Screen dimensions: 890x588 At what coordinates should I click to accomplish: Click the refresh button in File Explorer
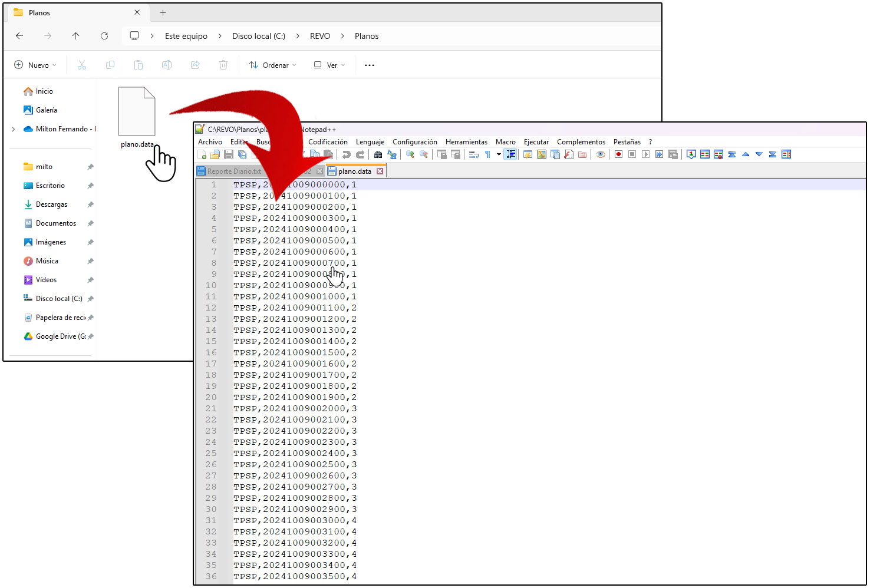(104, 36)
